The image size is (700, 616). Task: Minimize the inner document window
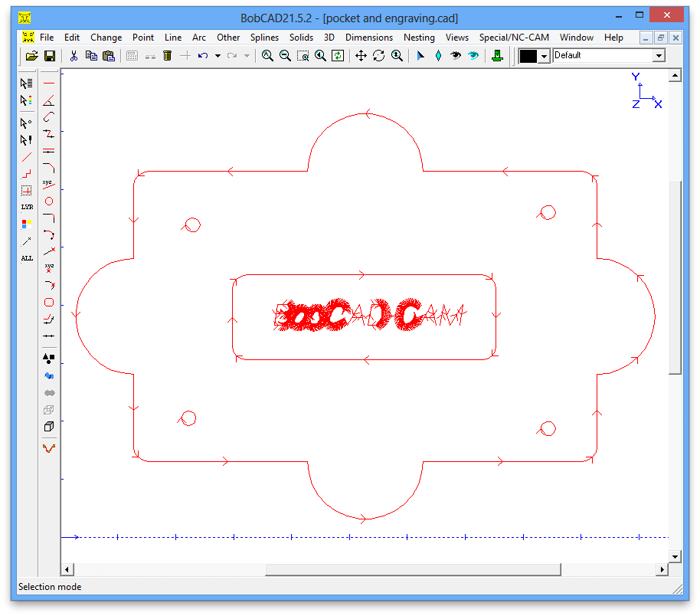pos(646,38)
